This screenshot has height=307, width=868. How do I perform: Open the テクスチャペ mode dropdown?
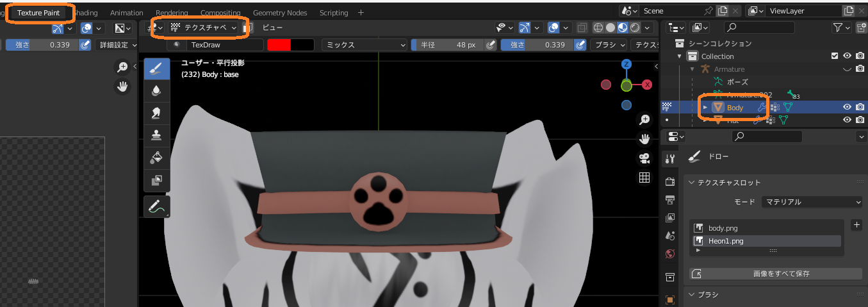coord(203,28)
